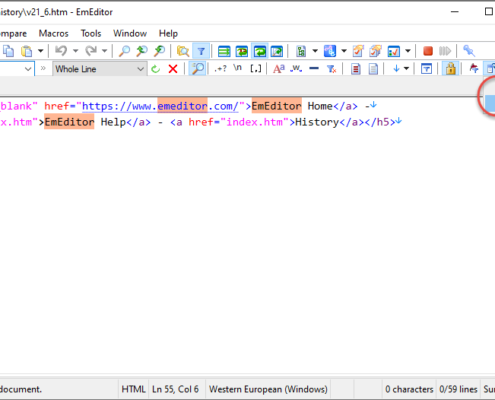Screen dimensions: 495x400
Task: Click the Find Next magnifier icon
Action: (x=160, y=51)
